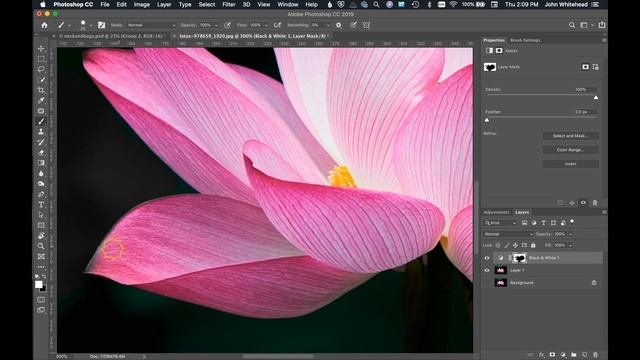Open the Filter menu
The height and width of the screenshot is (360, 640).
pos(229,4)
